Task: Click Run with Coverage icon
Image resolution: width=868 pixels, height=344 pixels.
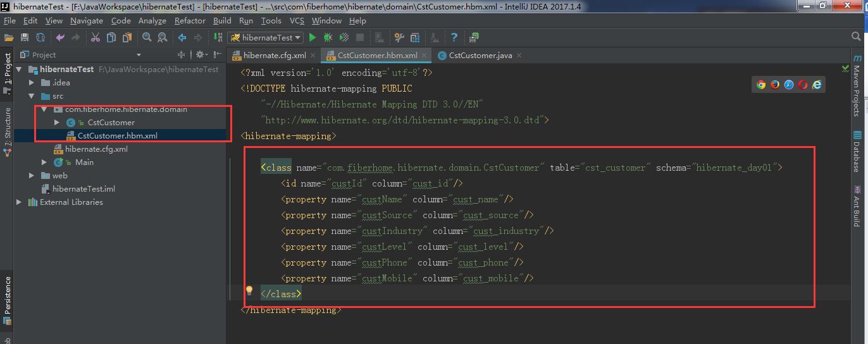Action: pyautogui.click(x=344, y=37)
